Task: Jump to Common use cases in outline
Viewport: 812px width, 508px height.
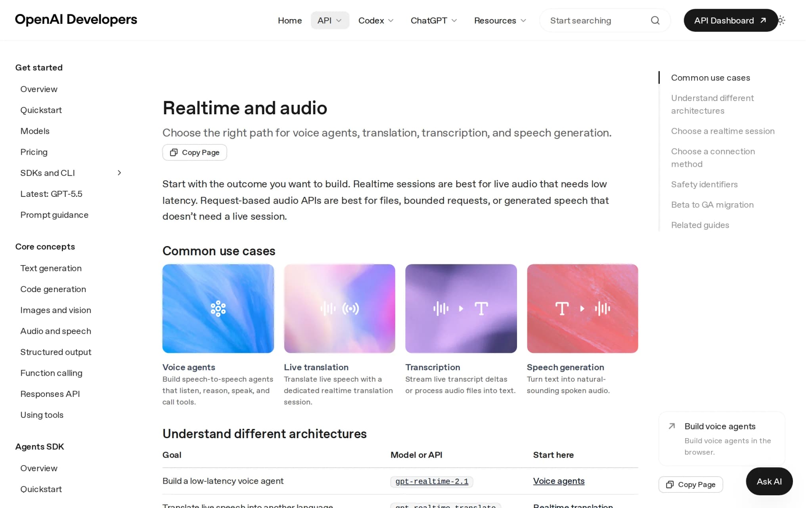Action: click(x=710, y=78)
